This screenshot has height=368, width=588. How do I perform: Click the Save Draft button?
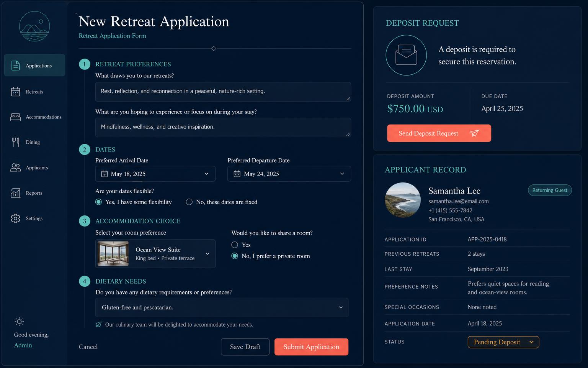(245, 347)
